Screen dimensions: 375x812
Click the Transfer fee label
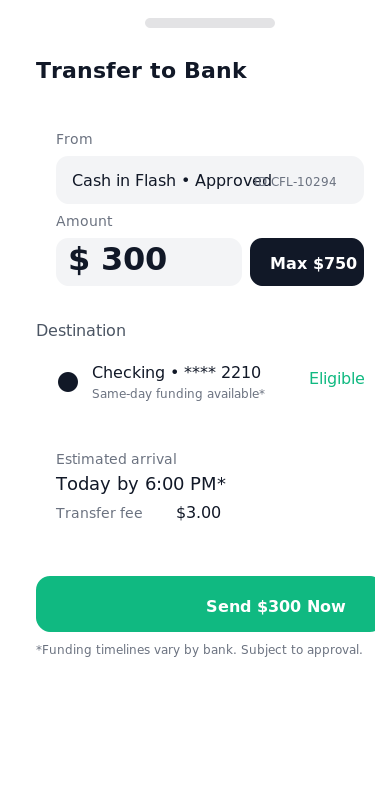pyautogui.click(x=99, y=513)
